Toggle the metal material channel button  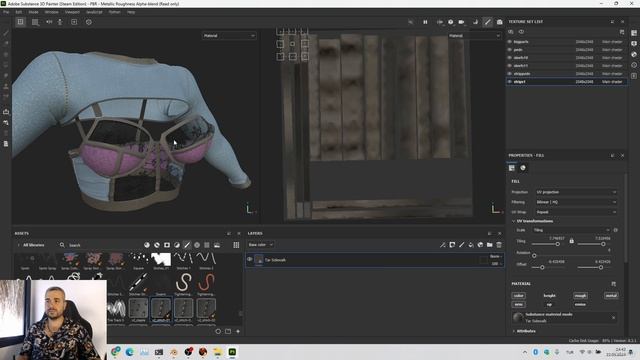pyautogui.click(x=611, y=296)
